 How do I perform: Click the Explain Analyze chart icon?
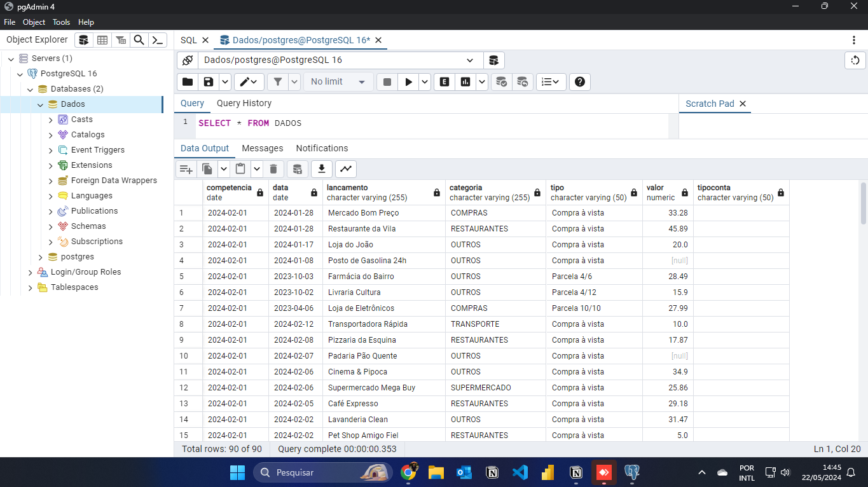465,81
